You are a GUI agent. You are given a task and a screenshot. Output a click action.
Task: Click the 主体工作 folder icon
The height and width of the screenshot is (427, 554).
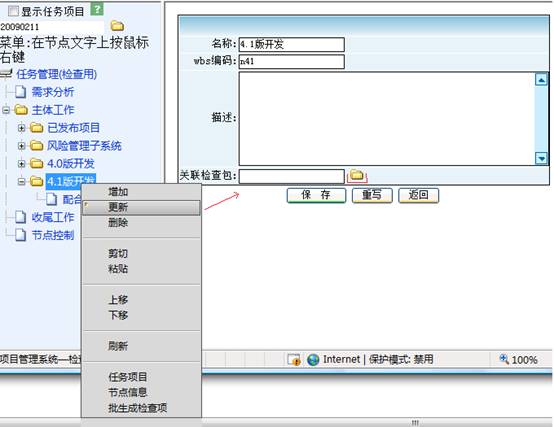[x=21, y=110]
